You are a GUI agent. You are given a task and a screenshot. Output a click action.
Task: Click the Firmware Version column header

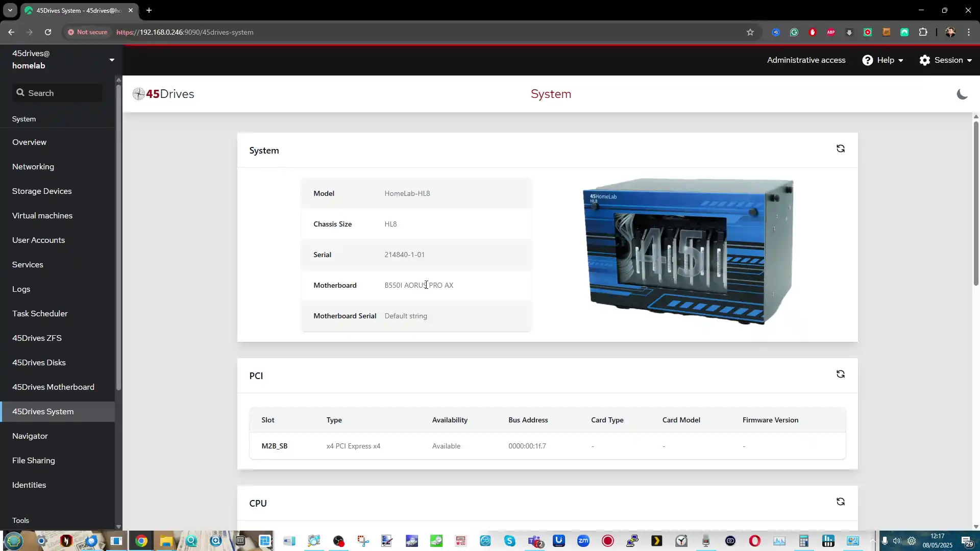770,420
